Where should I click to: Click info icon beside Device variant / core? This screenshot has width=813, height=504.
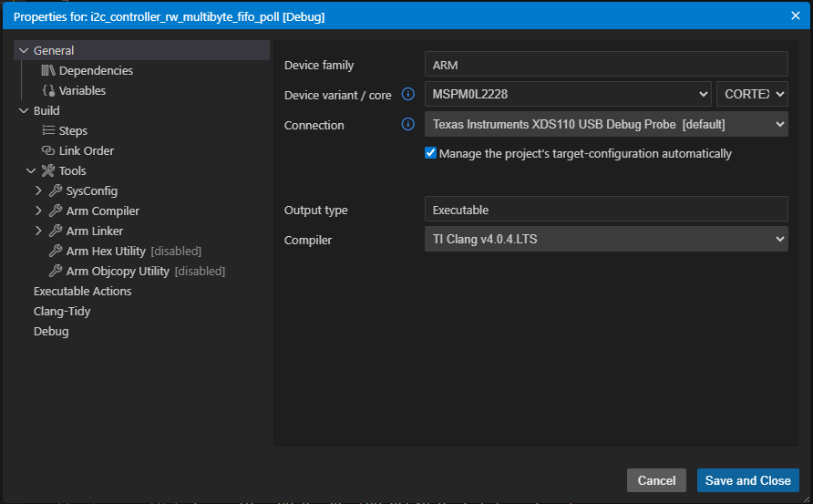pos(408,94)
